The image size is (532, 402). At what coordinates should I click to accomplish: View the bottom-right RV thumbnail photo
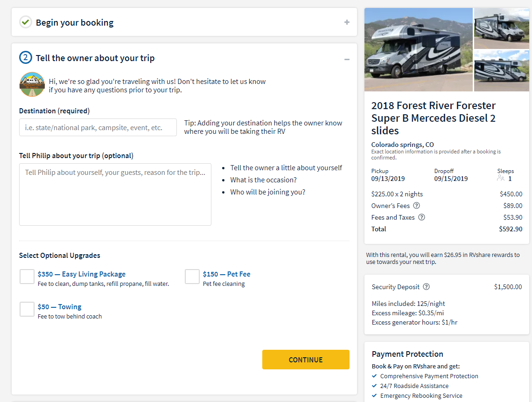point(502,71)
